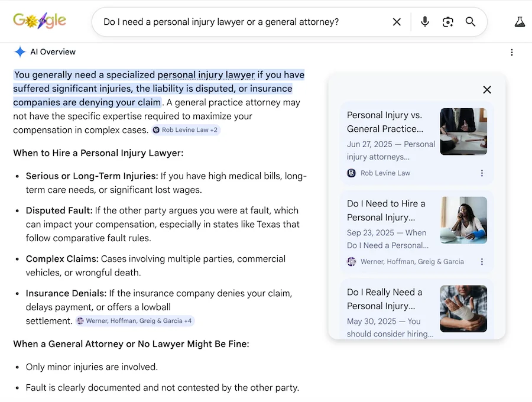Click the microphone icon for voice search
532x402 pixels.
[x=425, y=21]
